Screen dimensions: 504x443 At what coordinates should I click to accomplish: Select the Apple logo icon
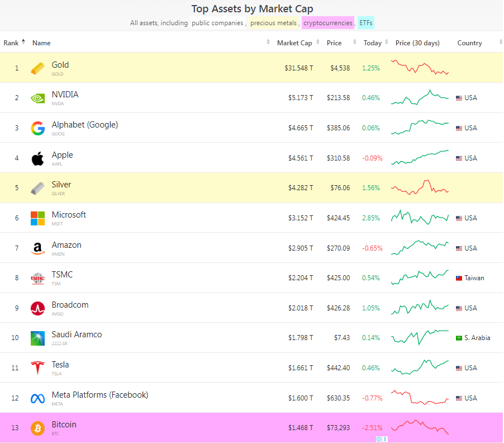click(x=37, y=158)
